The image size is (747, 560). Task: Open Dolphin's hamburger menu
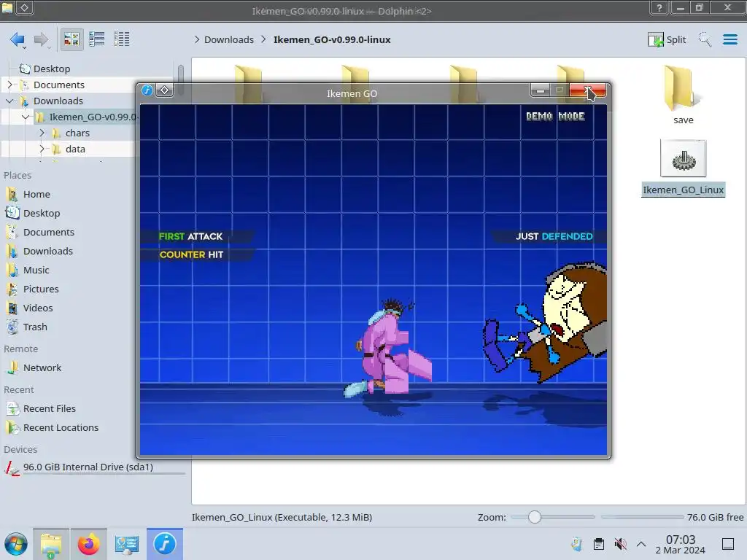pyautogui.click(x=729, y=39)
